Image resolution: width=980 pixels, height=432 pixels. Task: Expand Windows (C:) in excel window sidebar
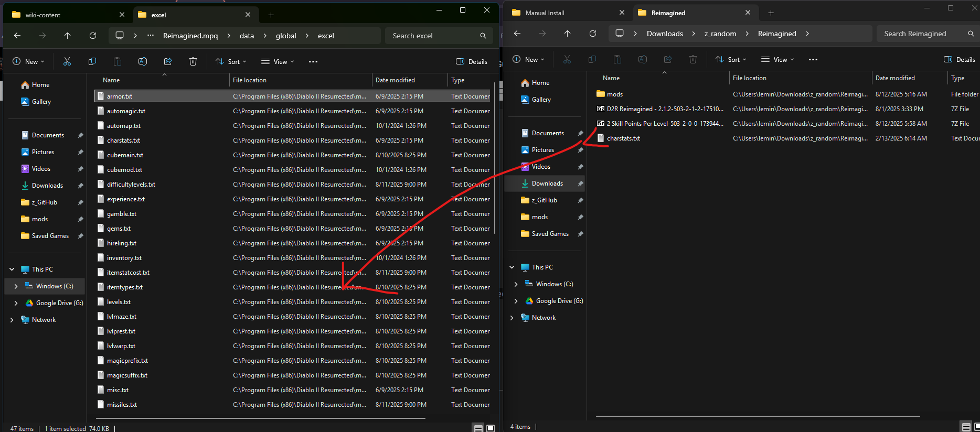coord(16,286)
